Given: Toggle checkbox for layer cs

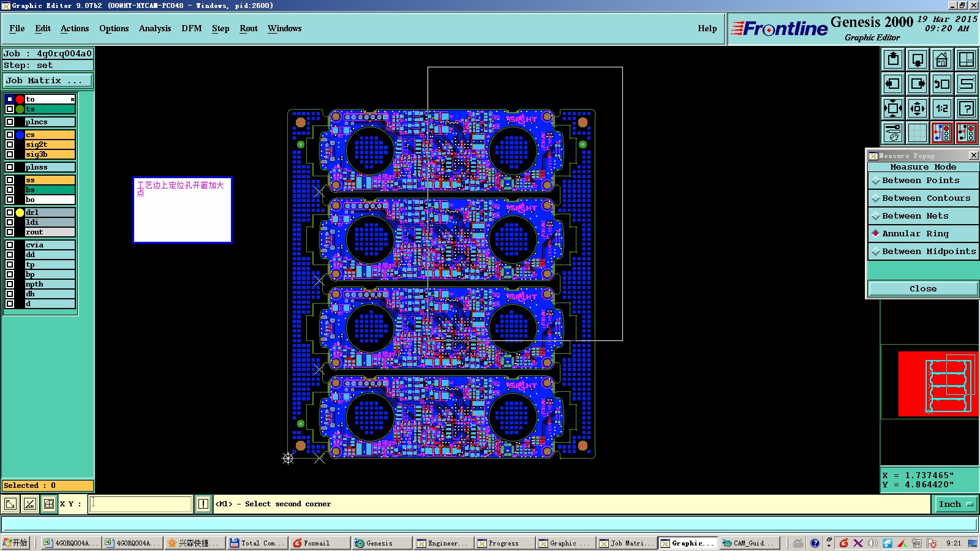Looking at the screenshot, I should pyautogui.click(x=10, y=135).
